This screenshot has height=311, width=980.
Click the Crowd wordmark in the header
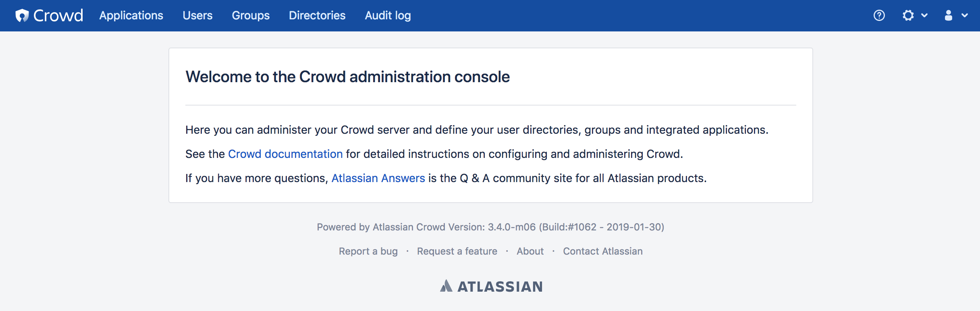[x=58, y=15]
